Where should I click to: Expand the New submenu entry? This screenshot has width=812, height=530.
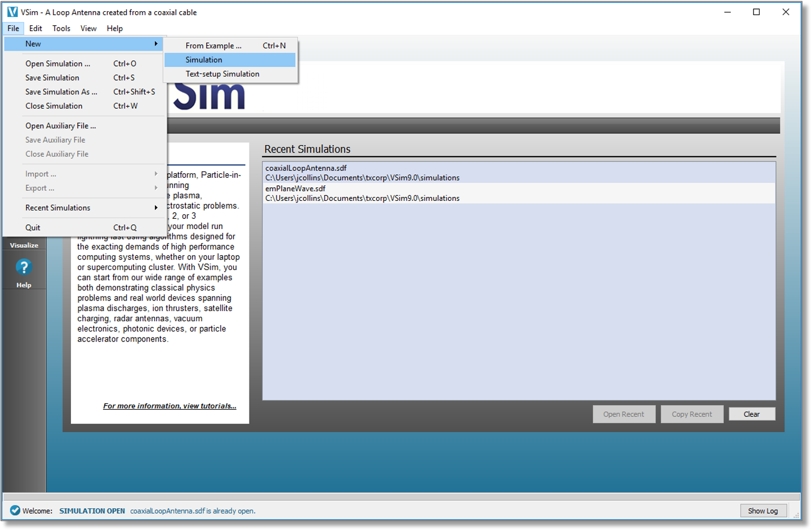tap(83, 44)
